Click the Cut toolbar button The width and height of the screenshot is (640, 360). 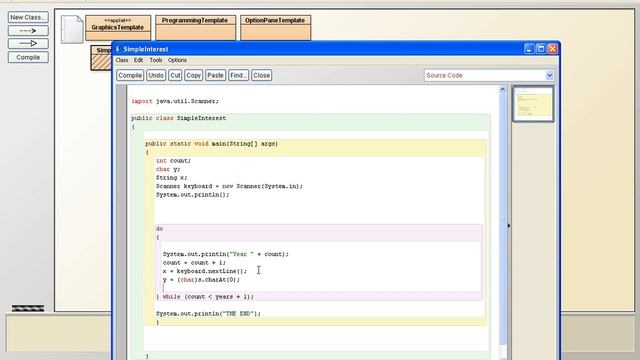point(175,75)
